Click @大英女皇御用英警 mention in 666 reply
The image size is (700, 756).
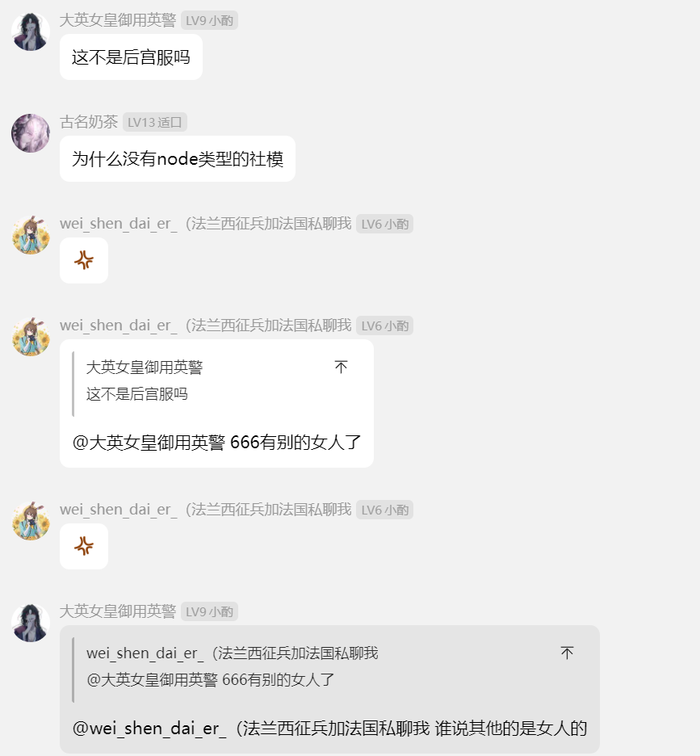(x=149, y=442)
